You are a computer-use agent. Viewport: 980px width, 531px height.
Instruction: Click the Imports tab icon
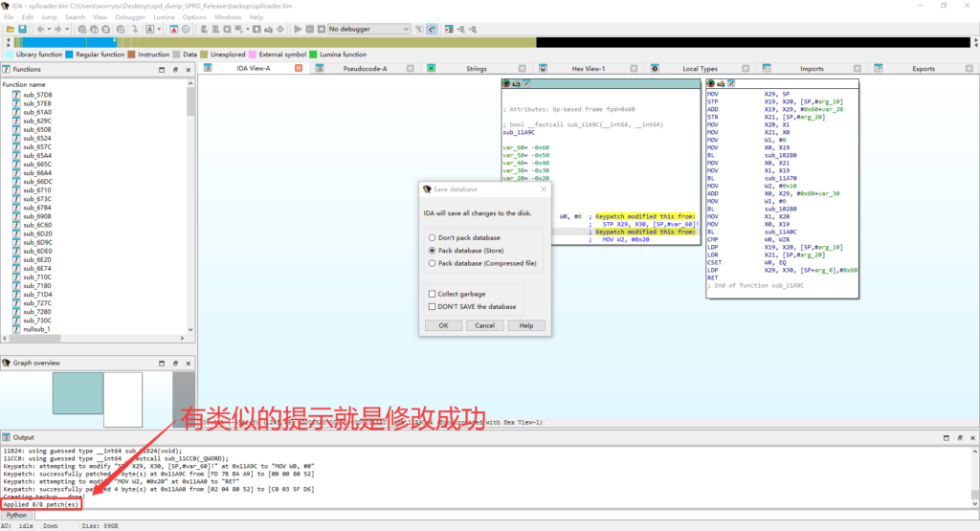[767, 68]
